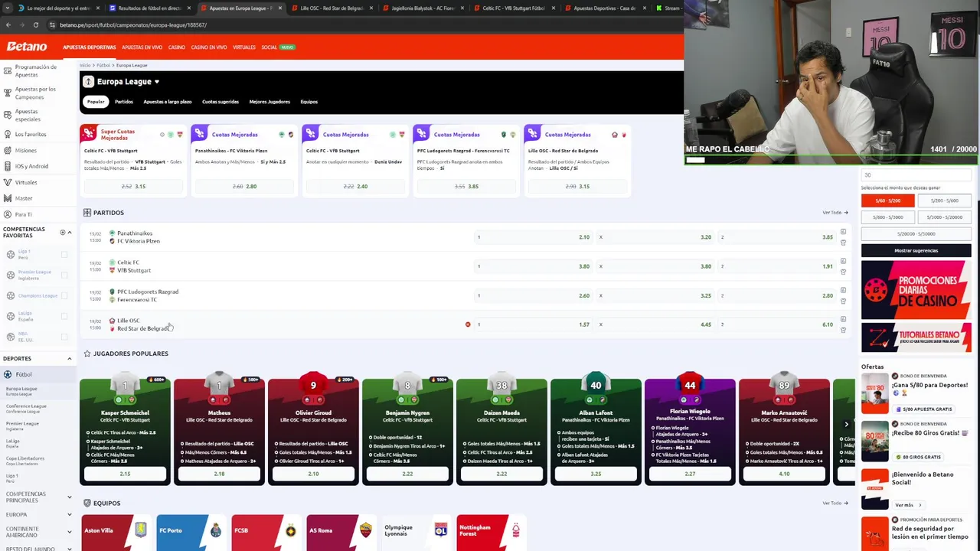Expand the Europa sidebar section

pos(69,514)
